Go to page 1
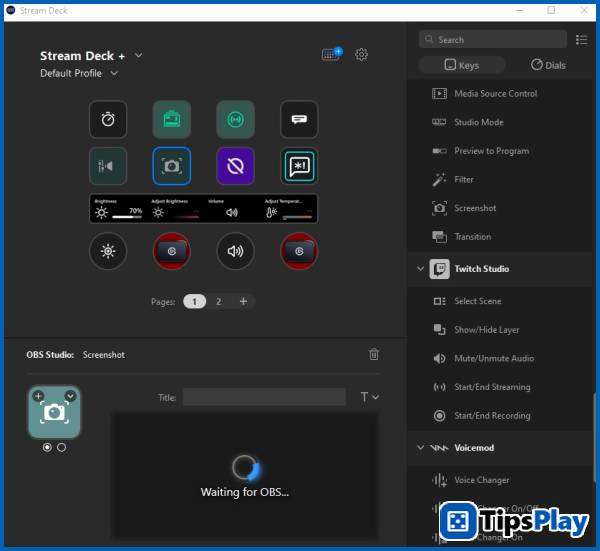 (x=194, y=302)
